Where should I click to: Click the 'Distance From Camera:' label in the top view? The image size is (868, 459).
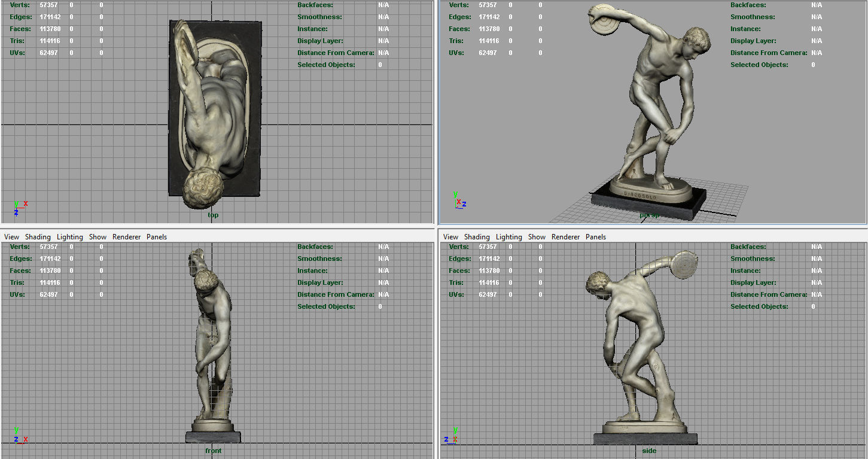pos(336,53)
